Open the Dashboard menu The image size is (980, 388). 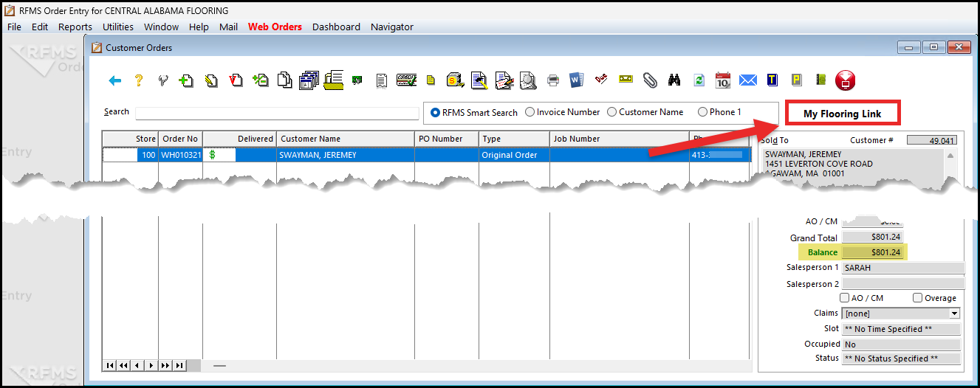pyautogui.click(x=336, y=27)
